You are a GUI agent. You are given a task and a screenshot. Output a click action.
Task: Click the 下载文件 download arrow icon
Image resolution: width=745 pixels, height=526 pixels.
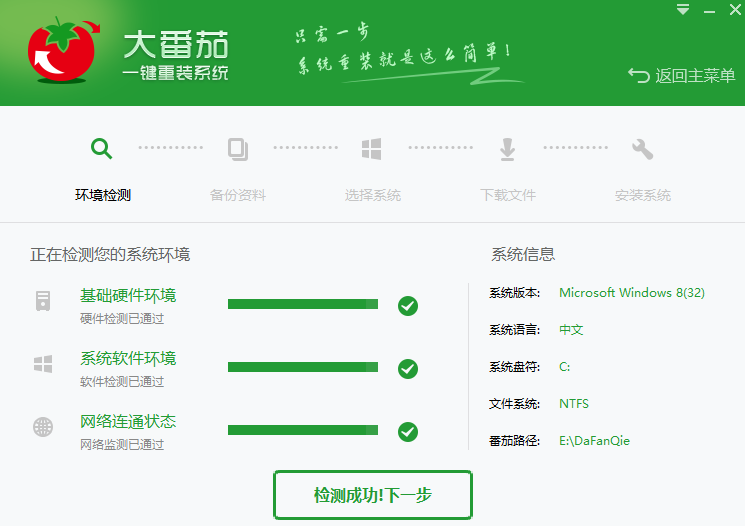[507, 149]
